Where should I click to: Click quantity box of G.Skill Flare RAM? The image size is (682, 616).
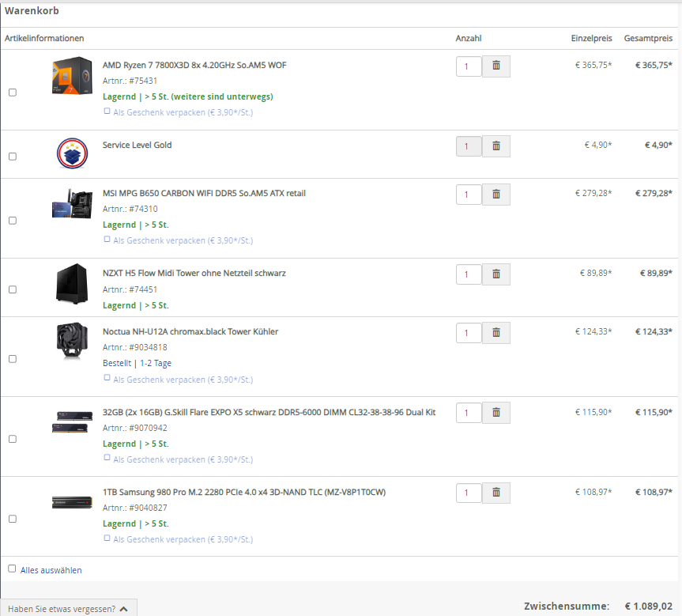(x=469, y=413)
